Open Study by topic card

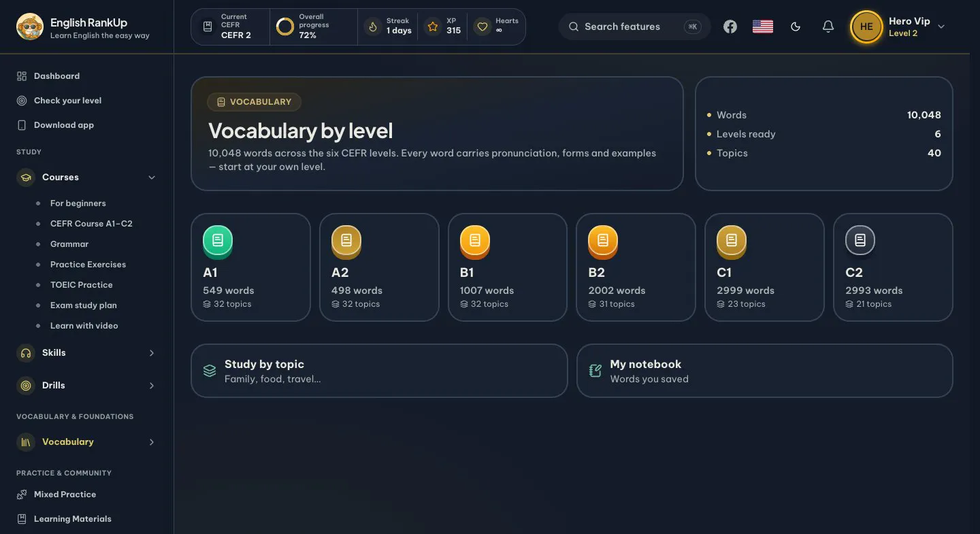379,371
